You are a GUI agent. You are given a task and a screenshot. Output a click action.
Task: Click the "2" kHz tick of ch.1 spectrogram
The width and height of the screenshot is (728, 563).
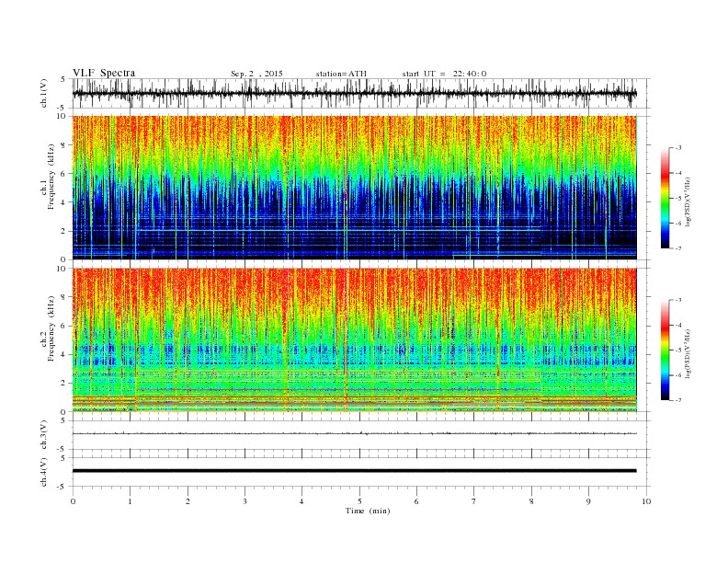point(64,231)
